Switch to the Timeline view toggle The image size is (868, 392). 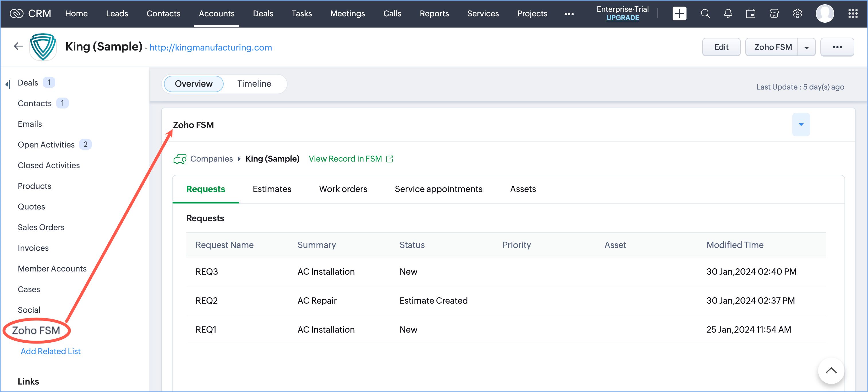[254, 84]
